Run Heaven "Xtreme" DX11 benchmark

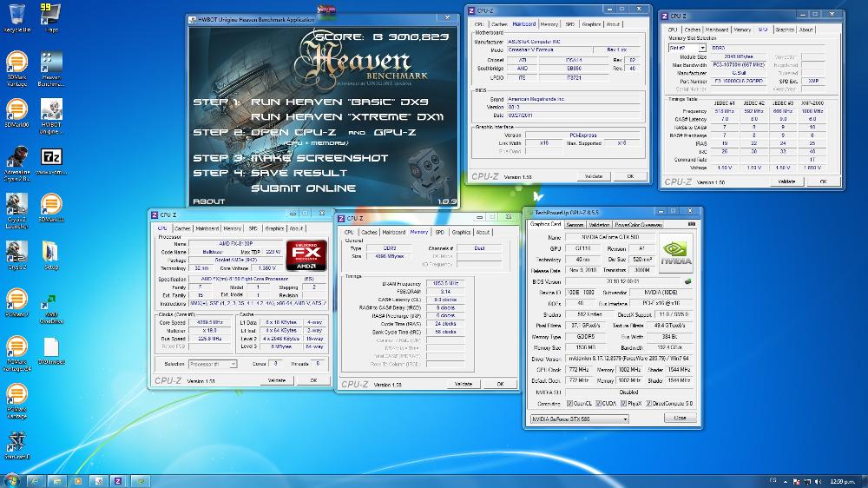[347, 117]
